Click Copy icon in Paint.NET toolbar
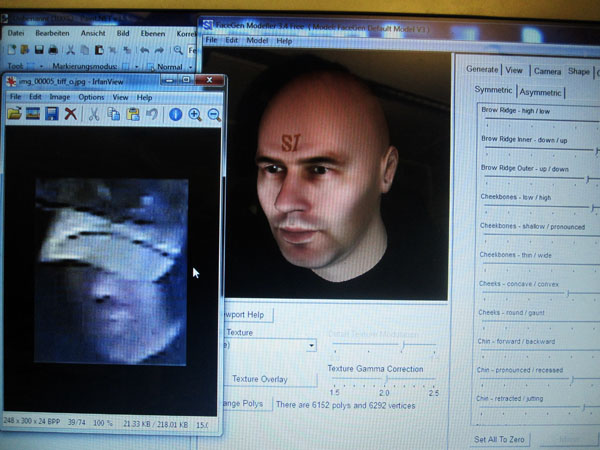 coord(85,50)
